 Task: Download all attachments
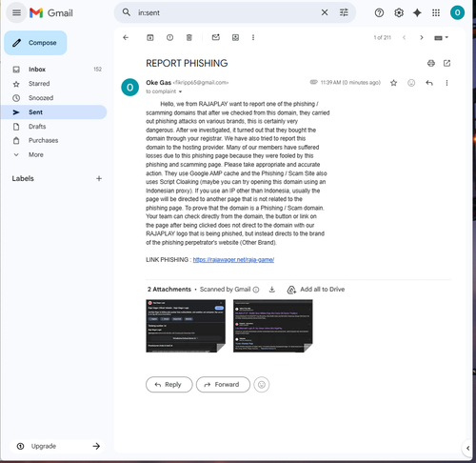click(272, 290)
